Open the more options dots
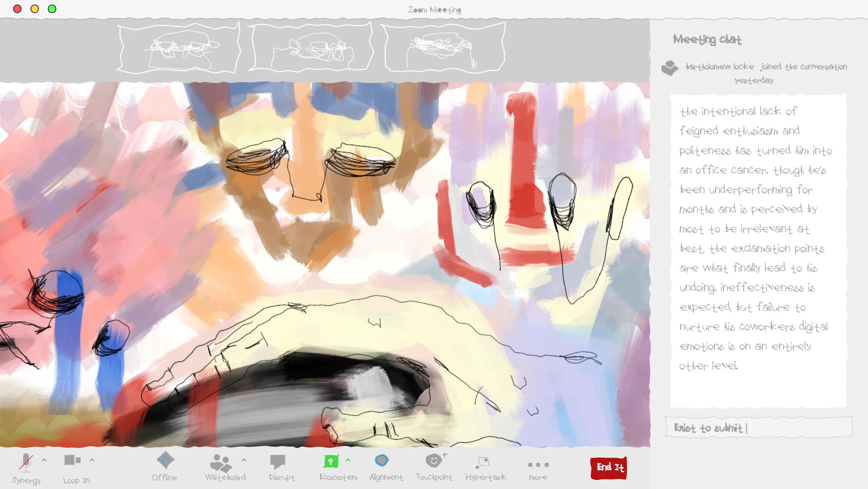 (538, 464)
